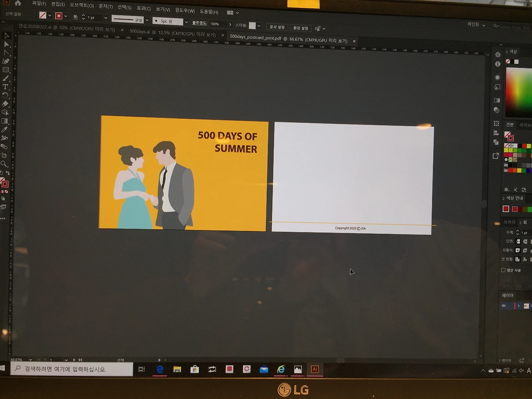Click the 불투명도 opacity label link
This screenshot has width=532, height=399.
coord(199,23)
